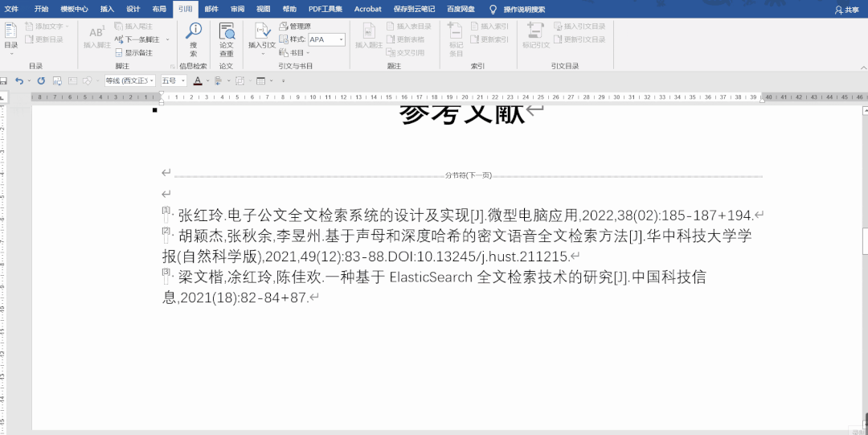868x435 pixels.
Task: Switch to the 审阅 Review tab
Action: tap(237, 9)
